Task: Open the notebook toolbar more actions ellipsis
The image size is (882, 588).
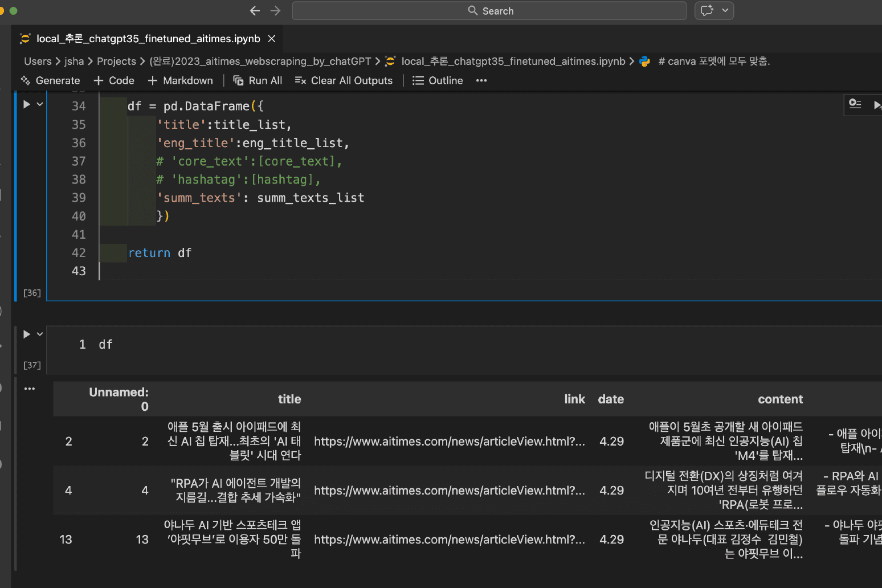Action: [x=481, y=81]
